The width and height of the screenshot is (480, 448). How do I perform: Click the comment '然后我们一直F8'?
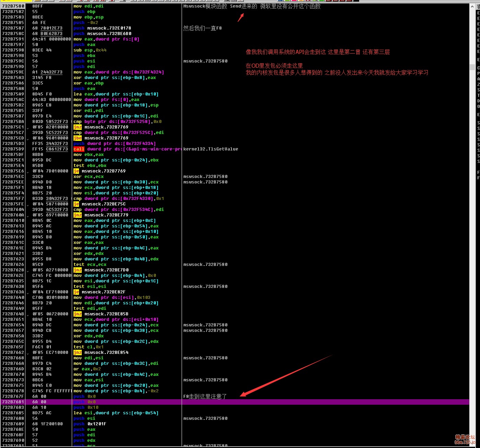coord(202,28)
